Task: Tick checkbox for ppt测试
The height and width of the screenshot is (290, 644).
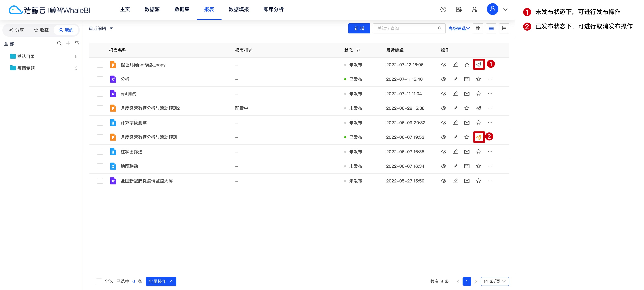Action: 100,94
